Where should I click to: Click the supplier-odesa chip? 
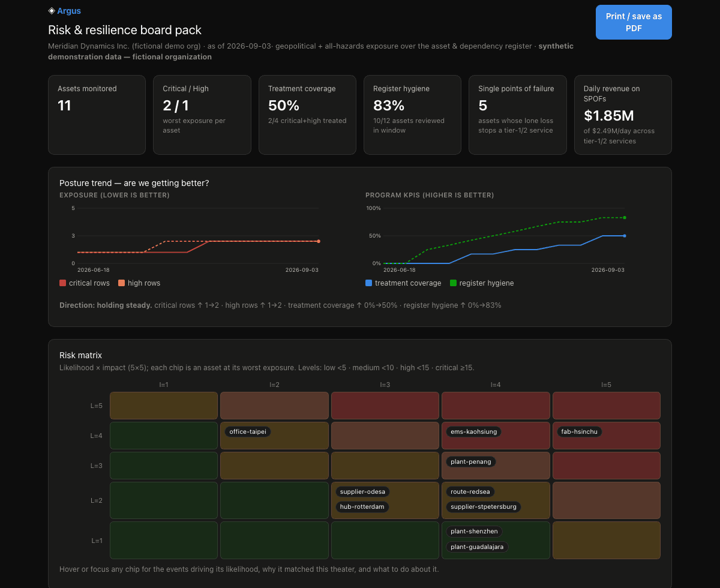[362, 491]
